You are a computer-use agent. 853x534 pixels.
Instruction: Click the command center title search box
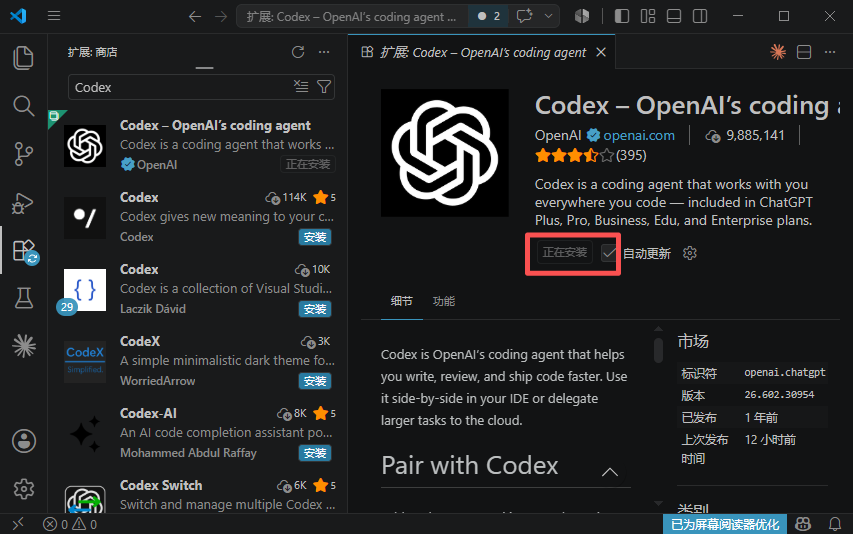[351, 16]
